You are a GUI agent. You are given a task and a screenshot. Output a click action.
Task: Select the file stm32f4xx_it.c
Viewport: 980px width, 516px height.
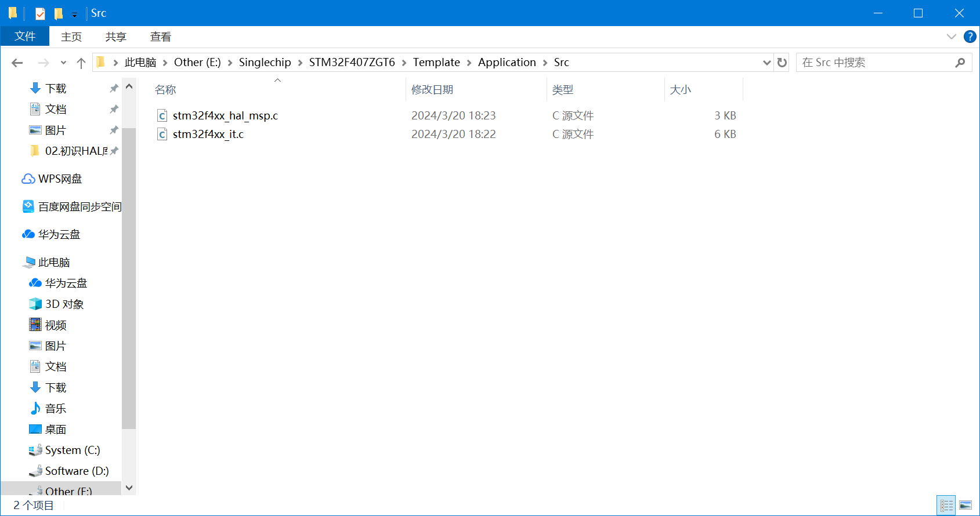[208, 134]
